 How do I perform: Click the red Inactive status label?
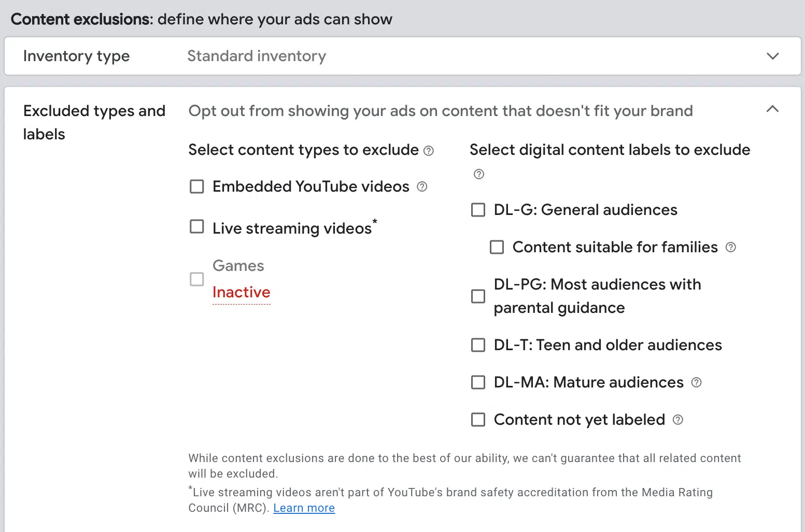[242, 292]
